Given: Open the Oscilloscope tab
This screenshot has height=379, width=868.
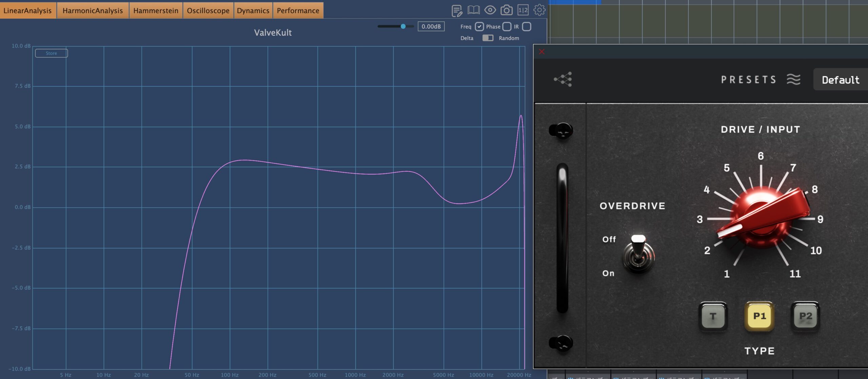Looking at the screenshot, I should pyautogui.click(x=208, y=11).
